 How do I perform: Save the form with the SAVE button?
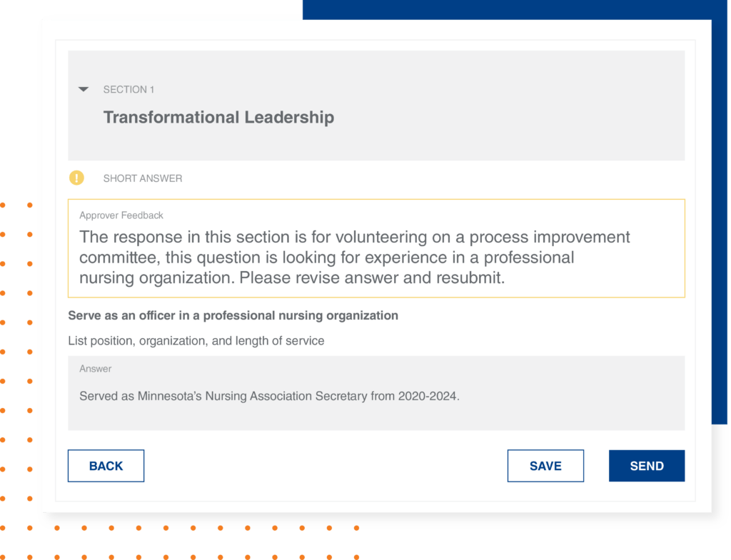click(x=545, y=466)
